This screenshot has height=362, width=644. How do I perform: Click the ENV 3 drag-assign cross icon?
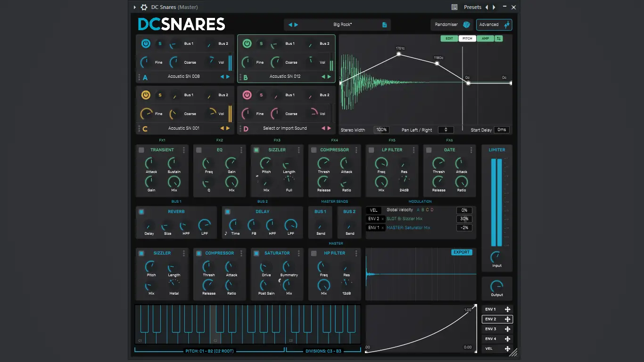click(507, 329)
